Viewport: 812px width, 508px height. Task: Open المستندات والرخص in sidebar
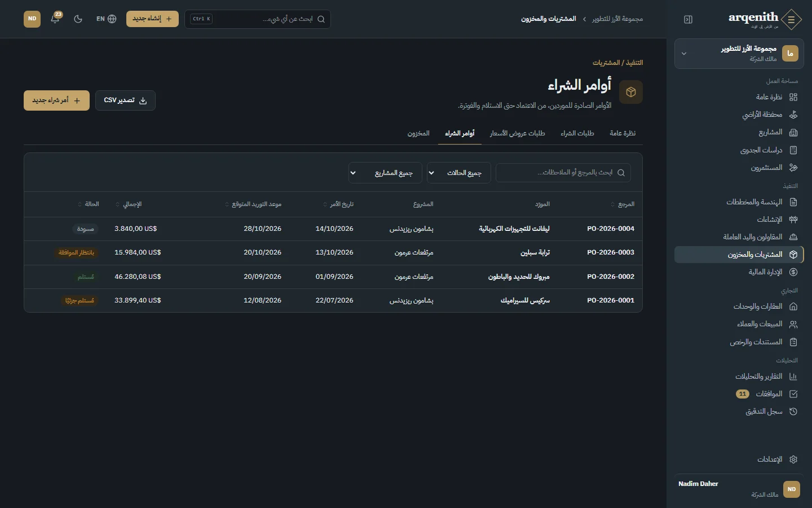click(x=739, y=342)
